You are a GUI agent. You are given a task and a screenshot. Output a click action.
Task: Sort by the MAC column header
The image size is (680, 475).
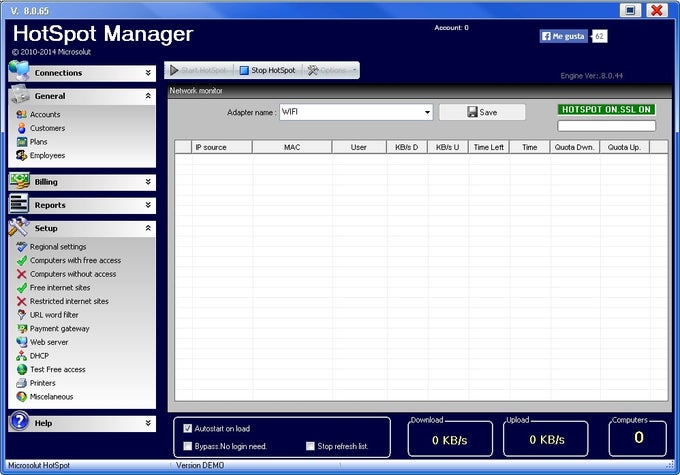[x=292, y=147]
